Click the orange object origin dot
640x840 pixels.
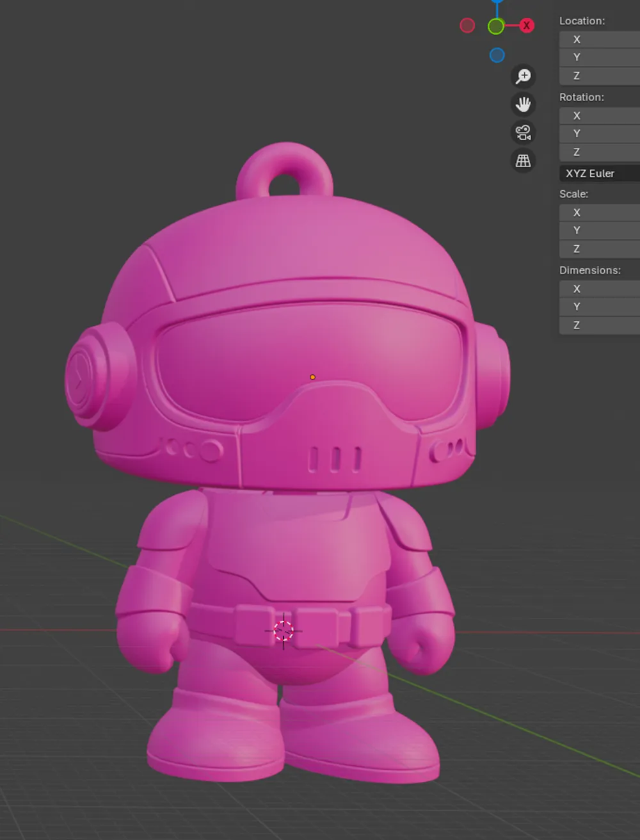(312, 377)
